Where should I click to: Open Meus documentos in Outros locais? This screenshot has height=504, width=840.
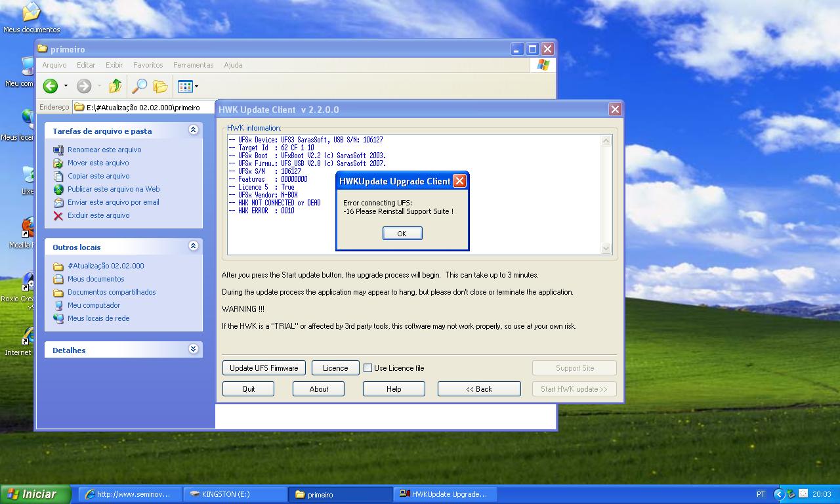[96, 279]
